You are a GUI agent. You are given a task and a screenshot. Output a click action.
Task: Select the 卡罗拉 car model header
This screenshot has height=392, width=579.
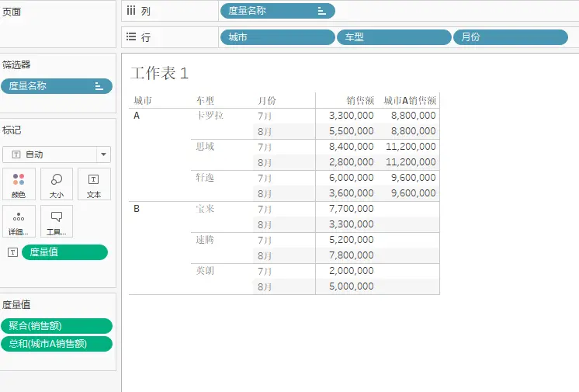coord(210,116)
